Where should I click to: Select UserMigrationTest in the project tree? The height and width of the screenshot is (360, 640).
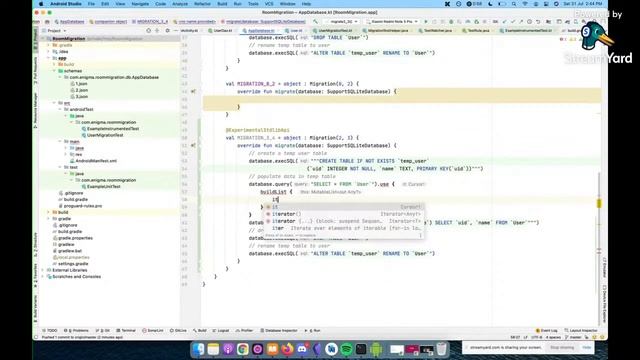tap(102, 135)
